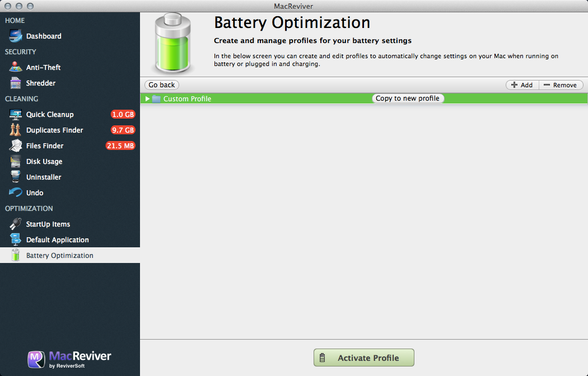
Task: Expand the Custom Profile disclosure triangle
Action: point(147,99)
